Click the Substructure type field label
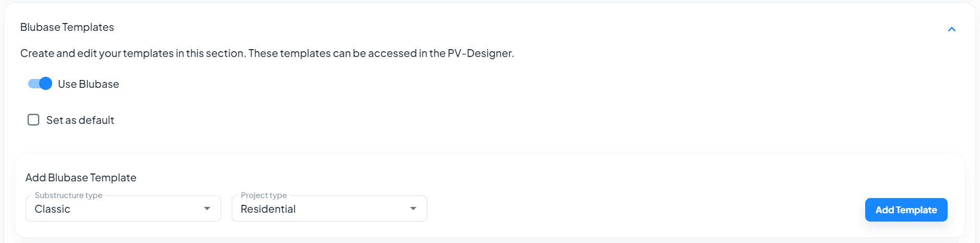 (68, 195)
